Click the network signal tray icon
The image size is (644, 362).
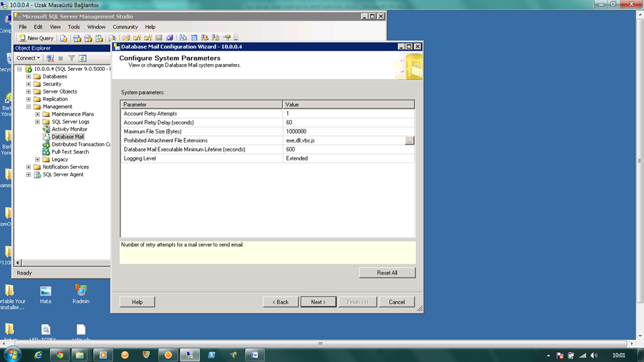click(583, 355)
